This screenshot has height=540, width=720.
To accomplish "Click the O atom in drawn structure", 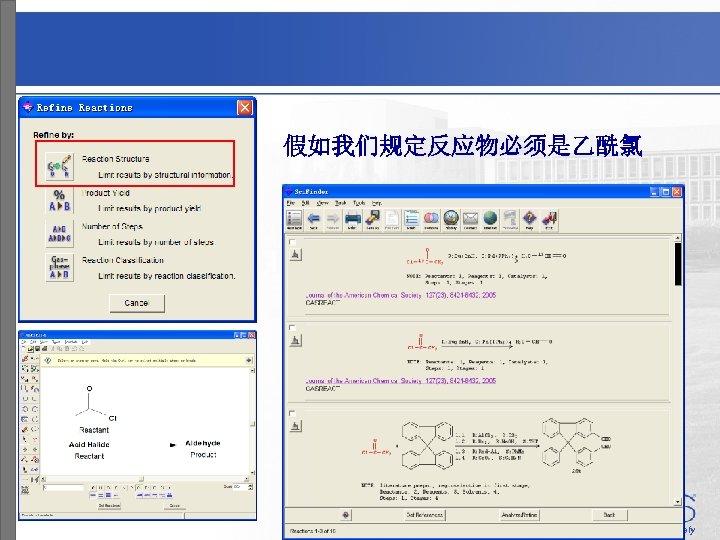I will pos(90,388).
